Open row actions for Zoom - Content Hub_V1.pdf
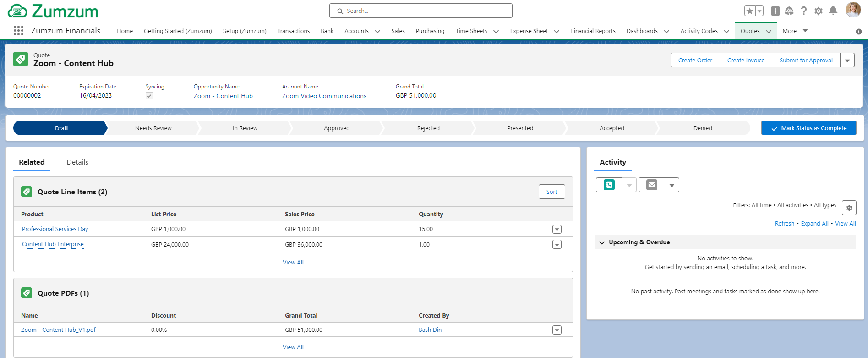This screenshot has width=868, height=358. click(x=557, y=330)
